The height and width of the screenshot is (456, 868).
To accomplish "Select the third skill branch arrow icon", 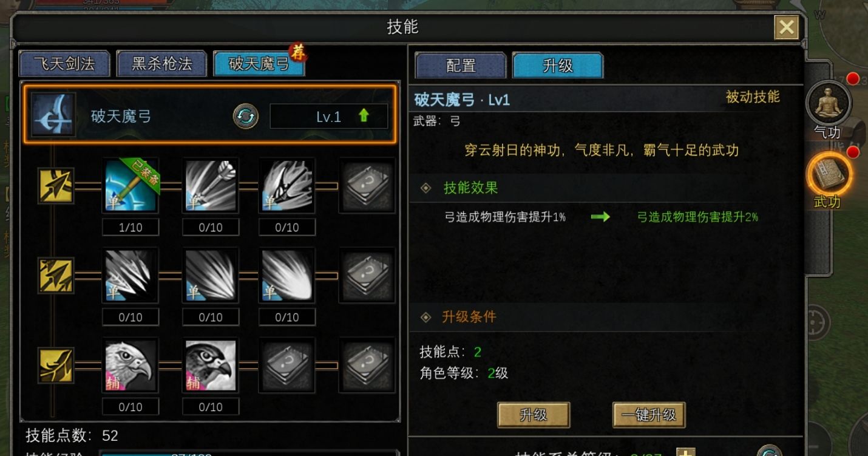I will click(56, 365).
